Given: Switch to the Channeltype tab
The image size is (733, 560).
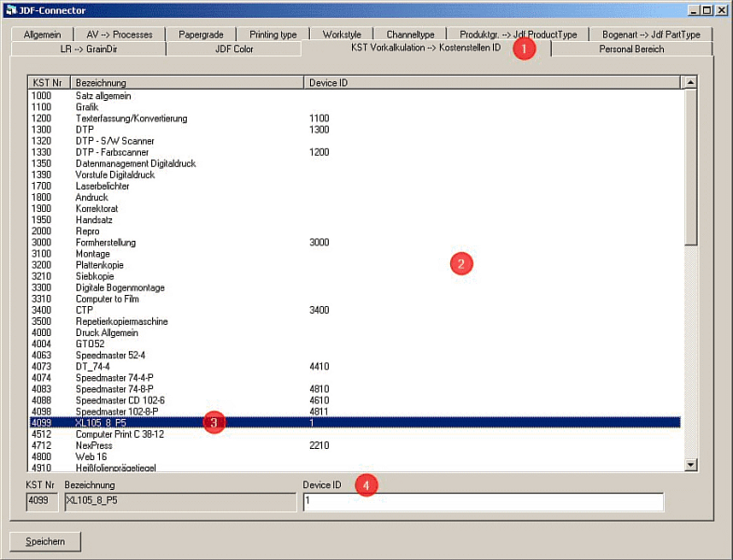Looking at the screenshot, I should click(411, 35).
